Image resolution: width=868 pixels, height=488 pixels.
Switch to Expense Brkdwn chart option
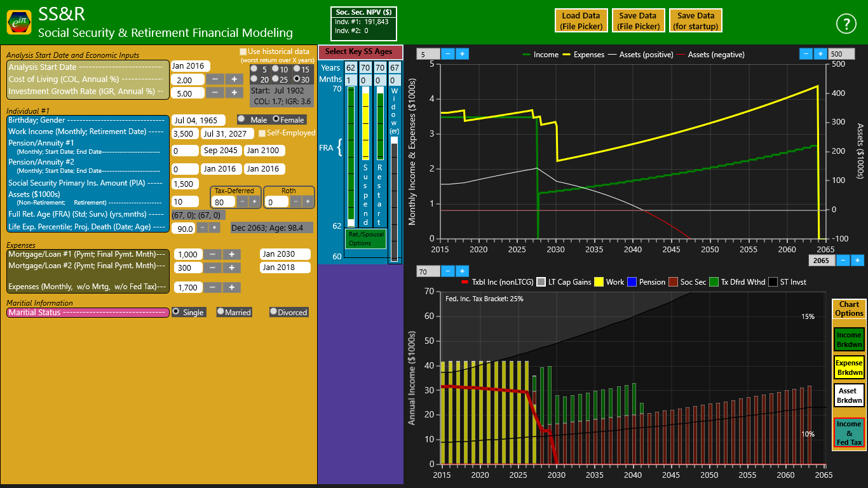click(849, 367)
